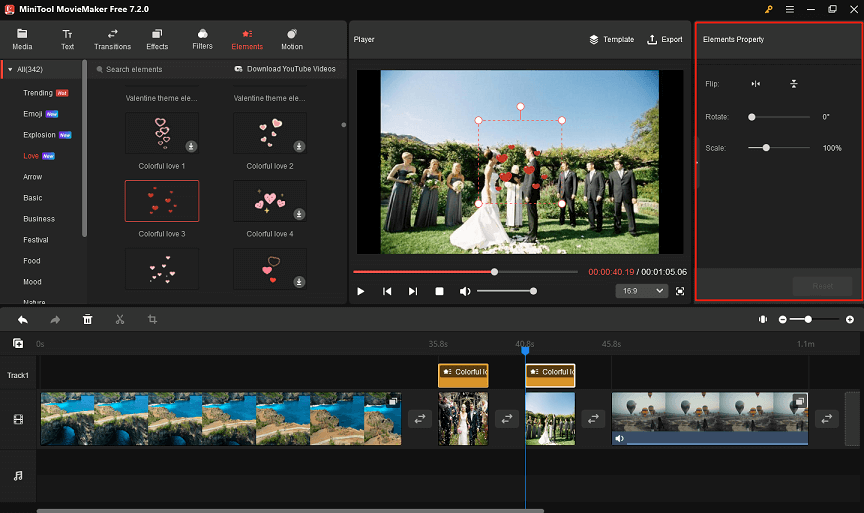Open the 16:9 aspect ratio dropdown
Viewport: 864px width, 513px height.
click(x=641, y=291)
